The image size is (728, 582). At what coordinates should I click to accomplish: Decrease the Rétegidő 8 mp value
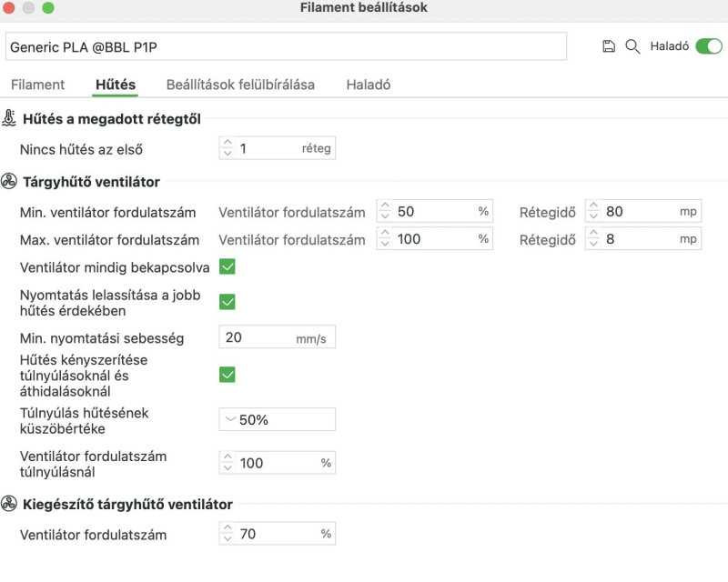click(x=593, y=244)
